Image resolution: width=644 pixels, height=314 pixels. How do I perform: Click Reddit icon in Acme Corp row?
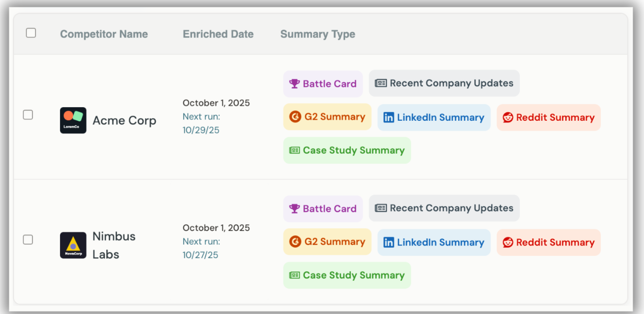pyautogui.click(x=508, y=118)
